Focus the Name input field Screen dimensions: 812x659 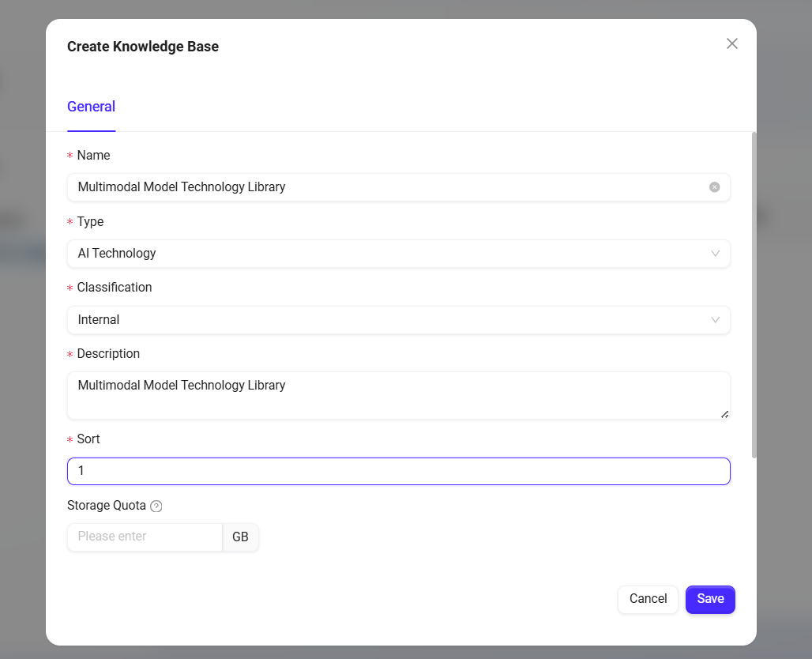(x=387, y=187)
